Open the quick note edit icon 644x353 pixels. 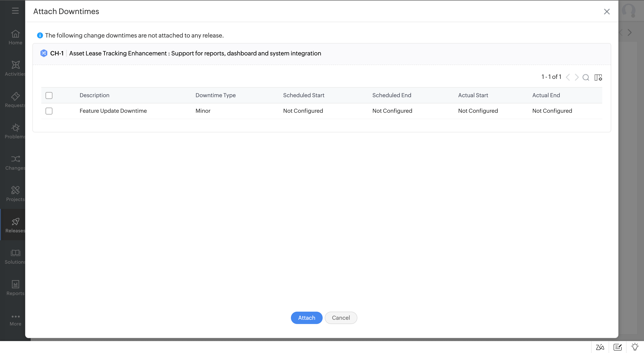618,347
